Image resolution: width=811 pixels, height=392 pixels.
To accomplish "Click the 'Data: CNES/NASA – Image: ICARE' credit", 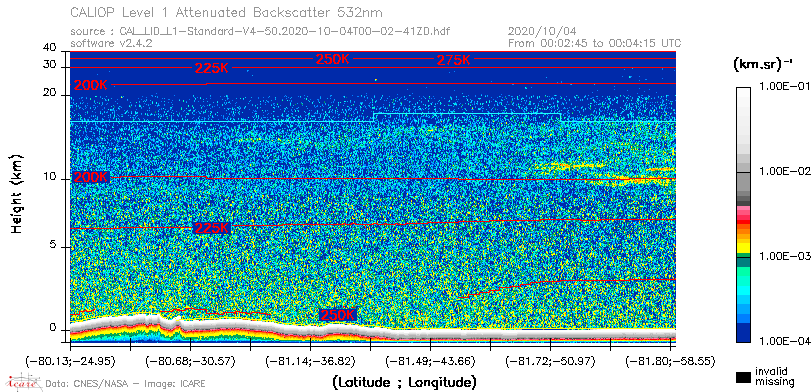I will [126, 384].
